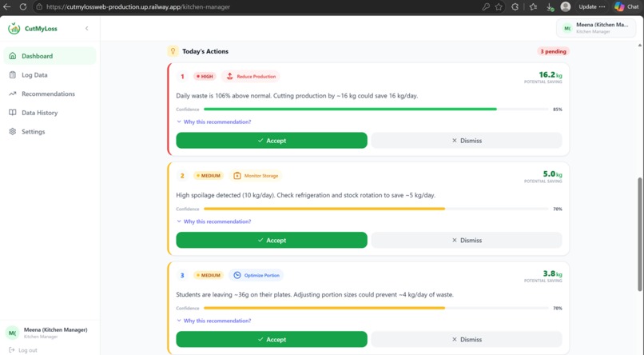
Task: Click the Data History book icon
Action: pyautogui.click(x=13, y=113)
